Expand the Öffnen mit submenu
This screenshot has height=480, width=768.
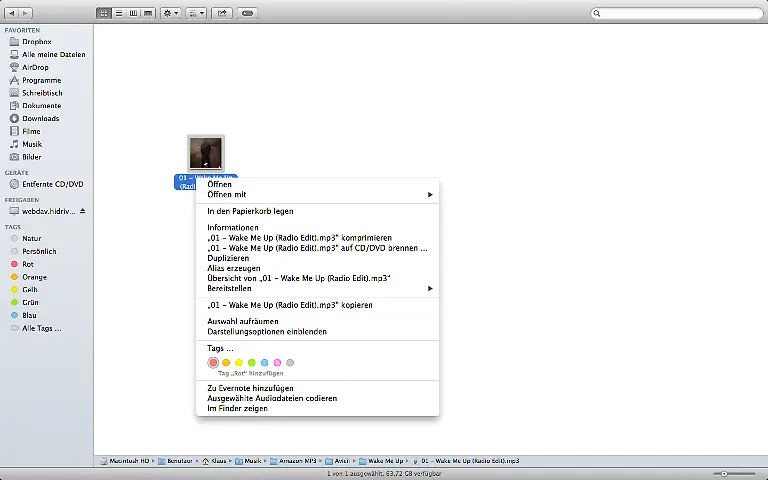317,194
